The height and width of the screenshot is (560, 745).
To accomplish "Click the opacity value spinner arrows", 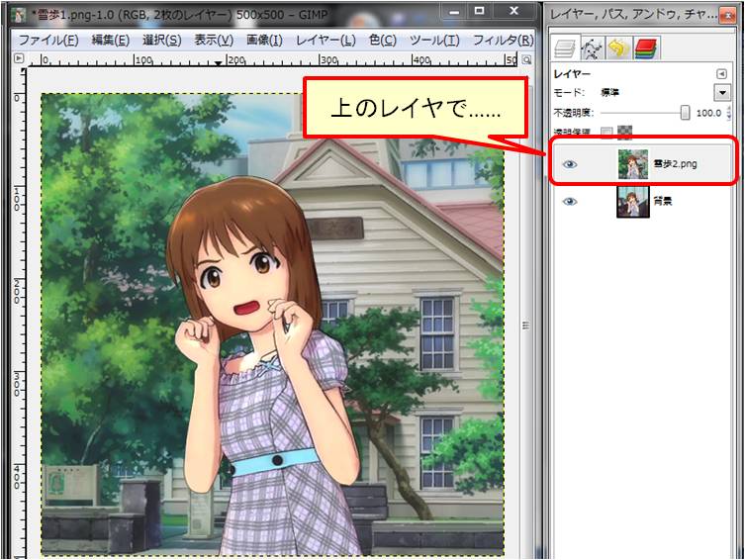I will (728, 113).
